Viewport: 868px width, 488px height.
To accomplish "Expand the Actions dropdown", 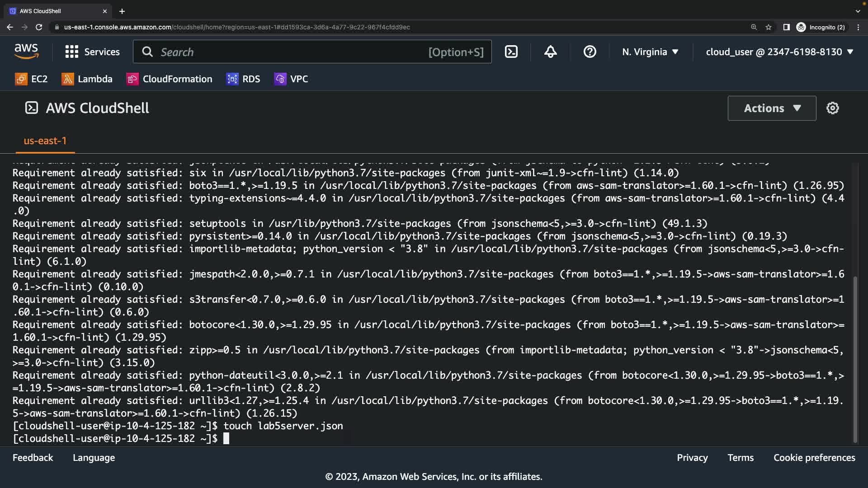I will coord(772,108).
